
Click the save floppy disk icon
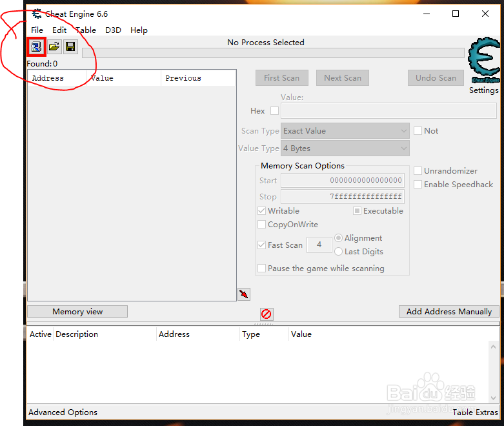point(70,47)
